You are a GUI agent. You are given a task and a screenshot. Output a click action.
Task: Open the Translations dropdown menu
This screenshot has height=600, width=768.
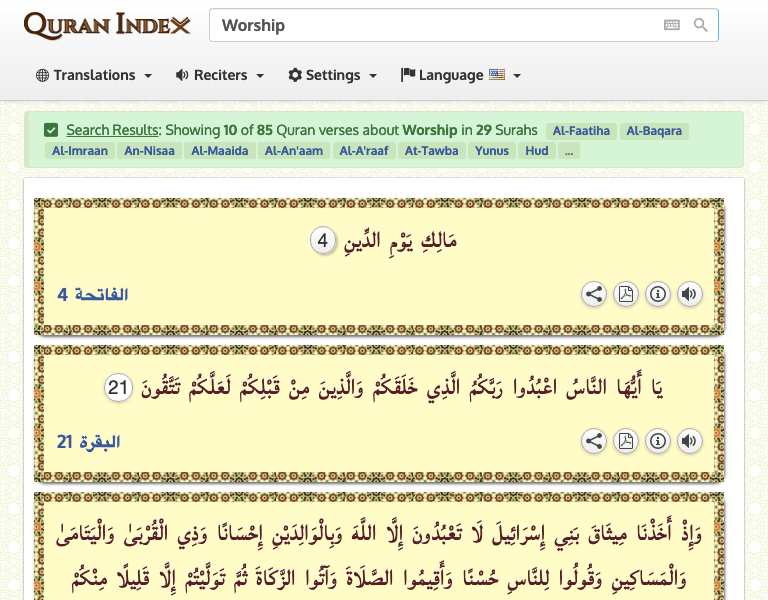[94, 75]
